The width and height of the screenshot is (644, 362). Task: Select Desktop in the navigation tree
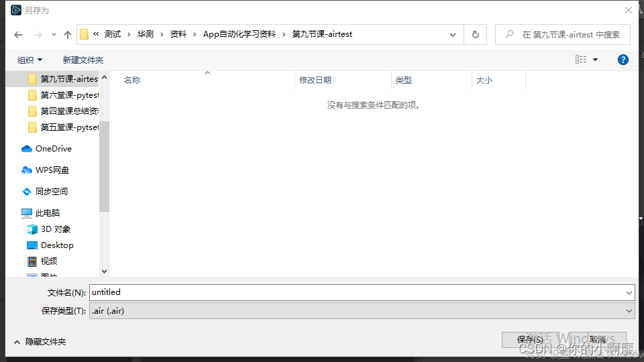click(x=57, y=245)
